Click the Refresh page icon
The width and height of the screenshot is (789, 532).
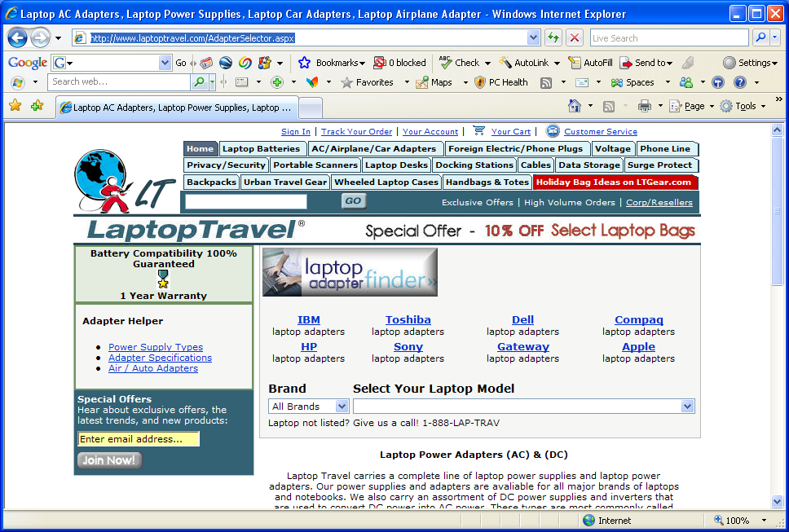(x=553, y=37)
